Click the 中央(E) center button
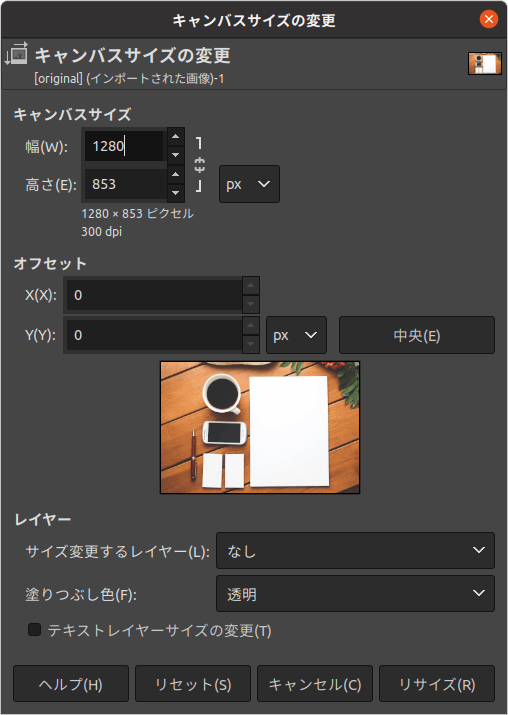 point(417,335)
